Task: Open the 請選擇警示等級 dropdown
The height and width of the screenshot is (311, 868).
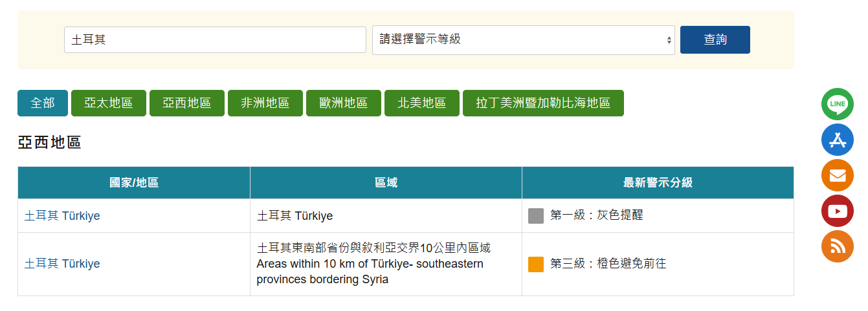Action: coord(518,40)
